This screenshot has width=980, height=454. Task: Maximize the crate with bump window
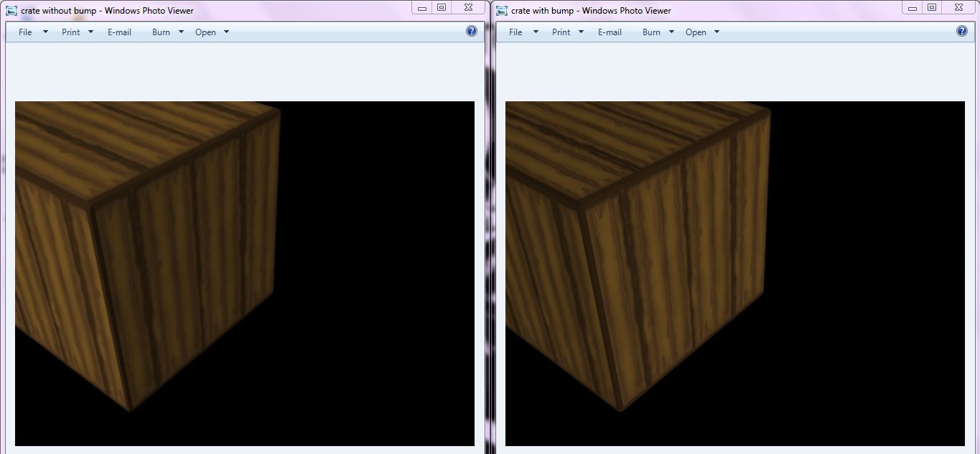(x=932, y=7)
